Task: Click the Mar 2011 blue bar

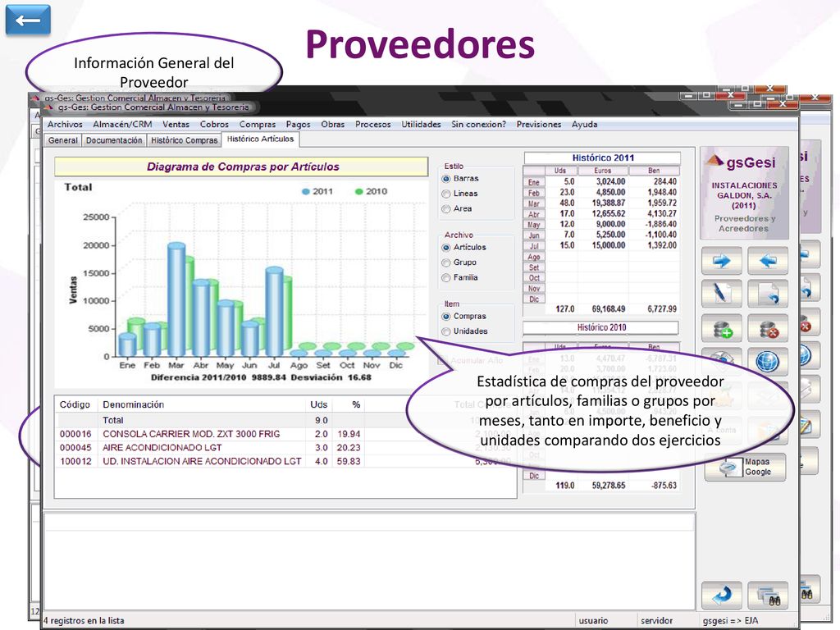Action: 176,299
